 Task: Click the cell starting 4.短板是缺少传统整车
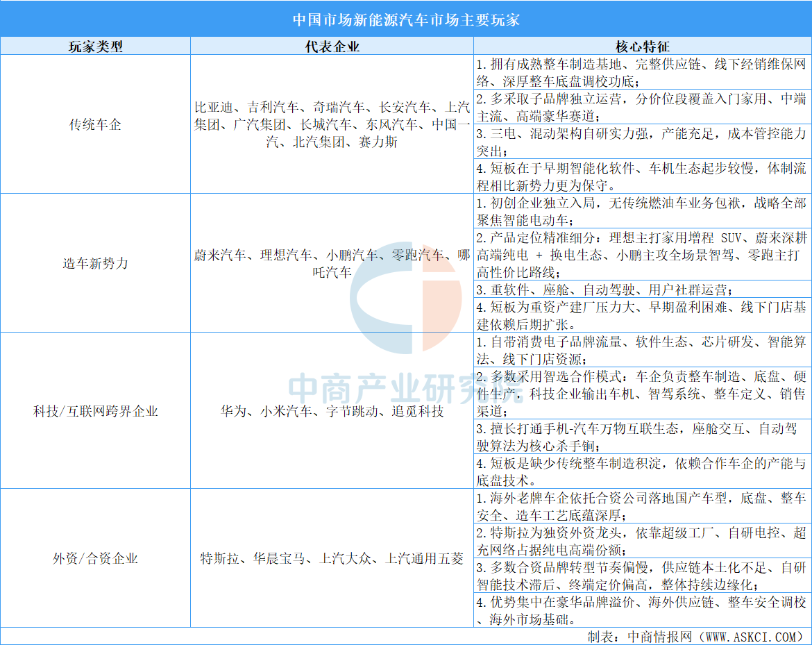pyautogui.click(x=642, y=471)
